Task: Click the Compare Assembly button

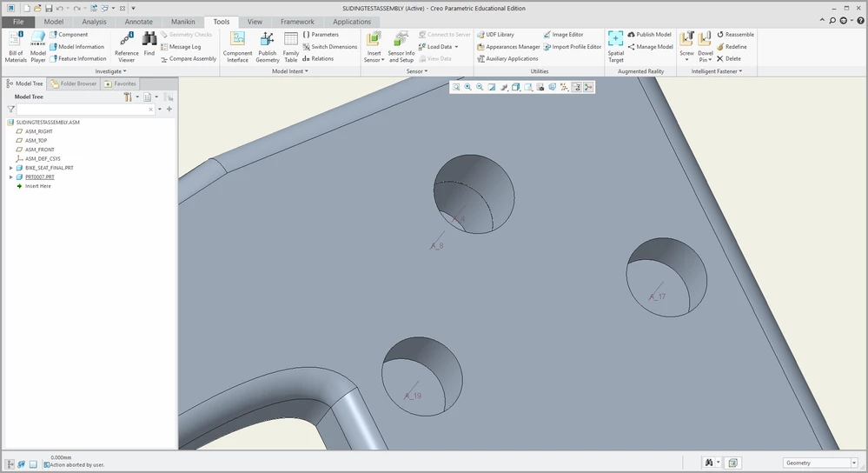Action: [189, 59]
